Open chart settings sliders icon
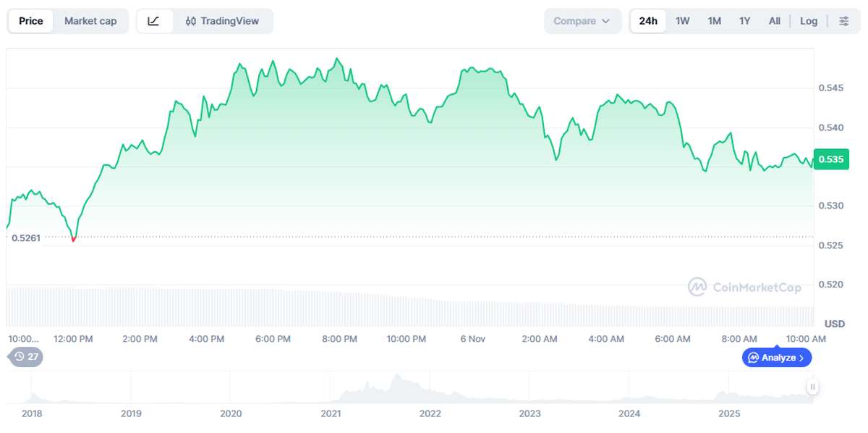 844,21
